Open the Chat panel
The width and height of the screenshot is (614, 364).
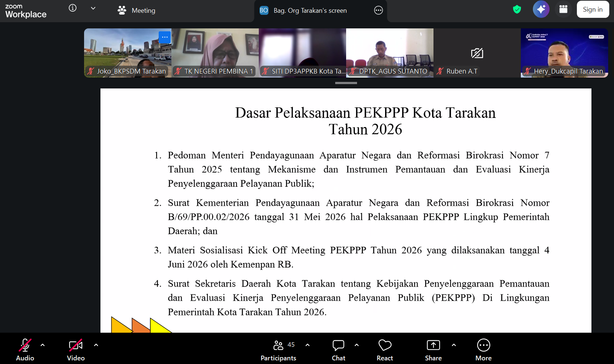338,349
